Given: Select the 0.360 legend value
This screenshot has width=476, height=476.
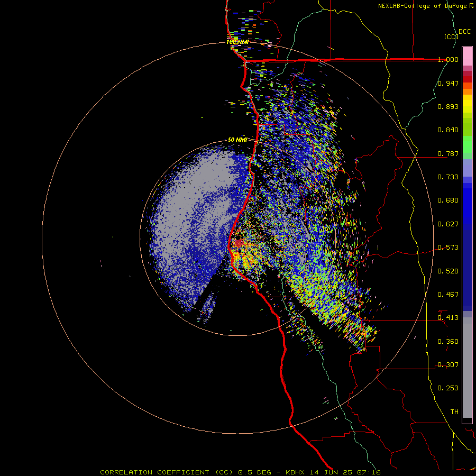Looking at the screenshot, I should coord(448,342).
